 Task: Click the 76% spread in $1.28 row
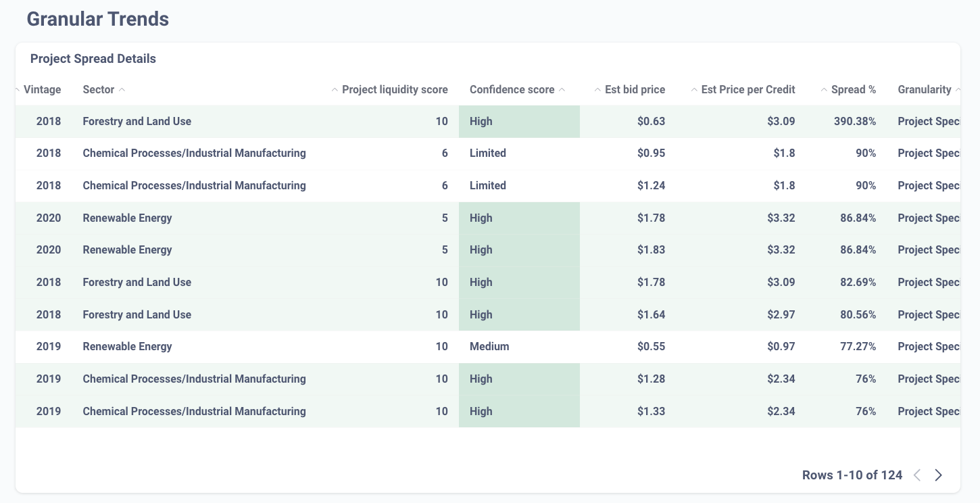(866, 379)
